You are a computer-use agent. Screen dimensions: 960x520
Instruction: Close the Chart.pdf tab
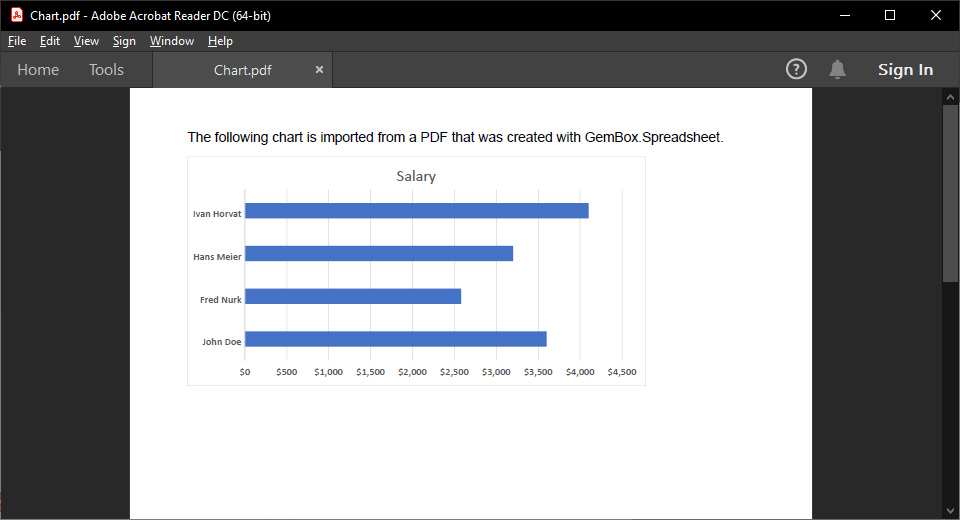pyautogui.click(x=320, y=70)
